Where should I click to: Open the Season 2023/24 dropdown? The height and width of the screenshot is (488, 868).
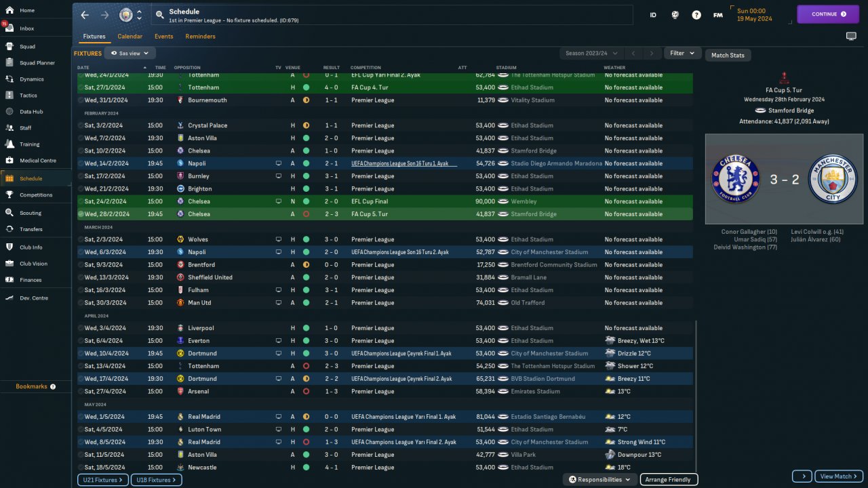click(x=590, y=53)
